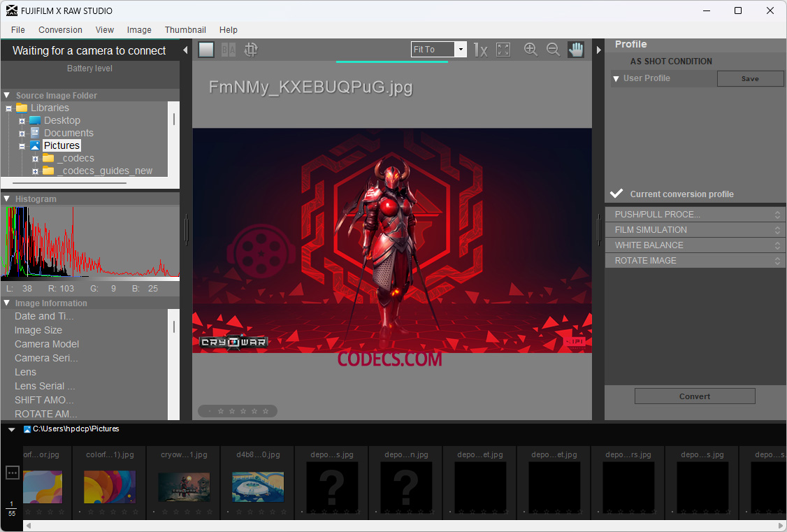Open the File menu
Image resolution: width=787 pixels, height=532 pixels.
(x=18, y=29)
